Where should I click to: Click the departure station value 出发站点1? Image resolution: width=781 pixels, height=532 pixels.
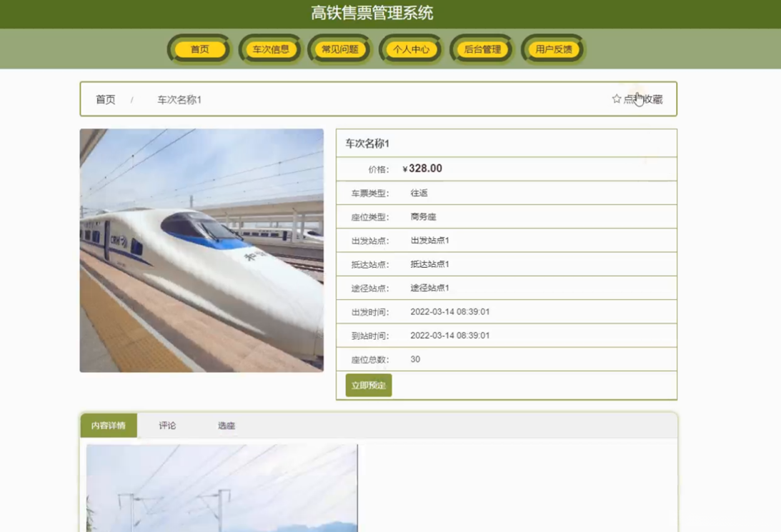(430, 241)
